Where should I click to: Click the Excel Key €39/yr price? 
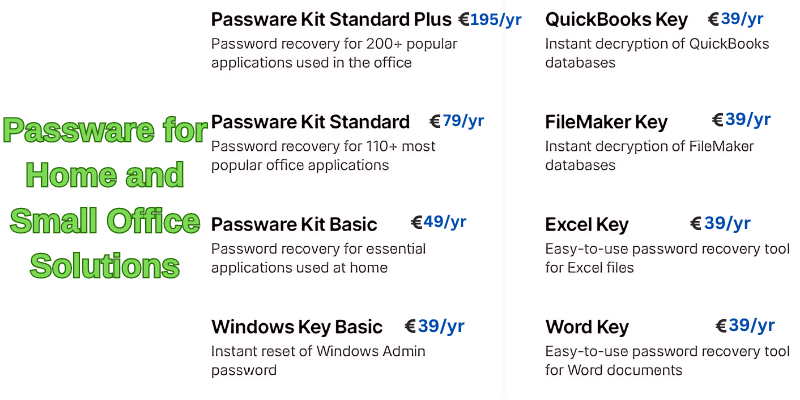pos(720,223)
